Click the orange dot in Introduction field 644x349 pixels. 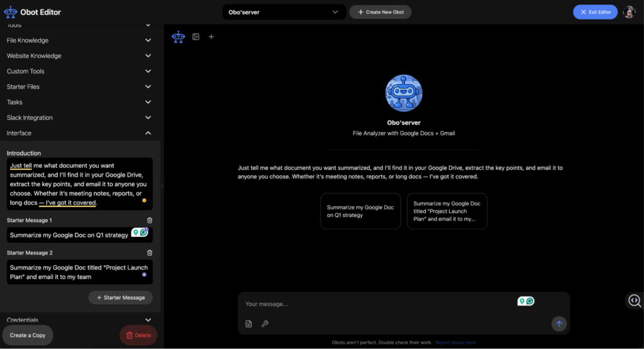144,201
